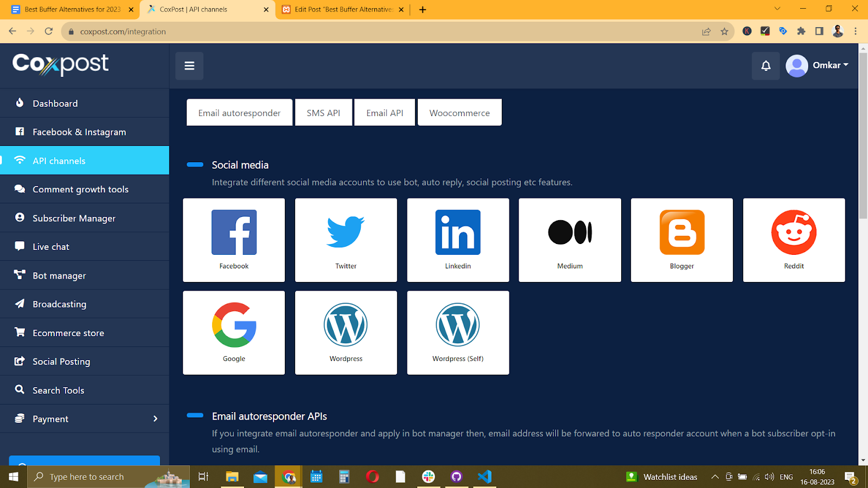Viewport: 868px width, 488px height.
Task: Jump to Woocommerce section
Action: tap(459, 112)
